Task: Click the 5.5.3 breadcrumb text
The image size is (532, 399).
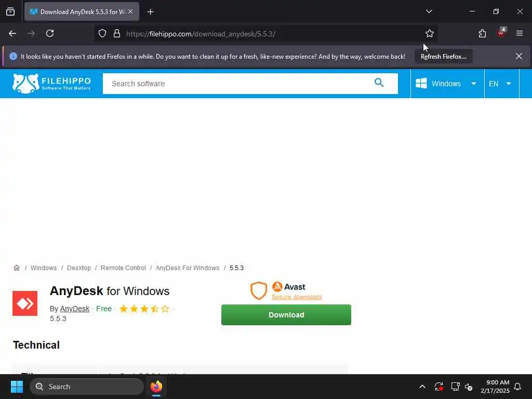Action: pos(236,268)
